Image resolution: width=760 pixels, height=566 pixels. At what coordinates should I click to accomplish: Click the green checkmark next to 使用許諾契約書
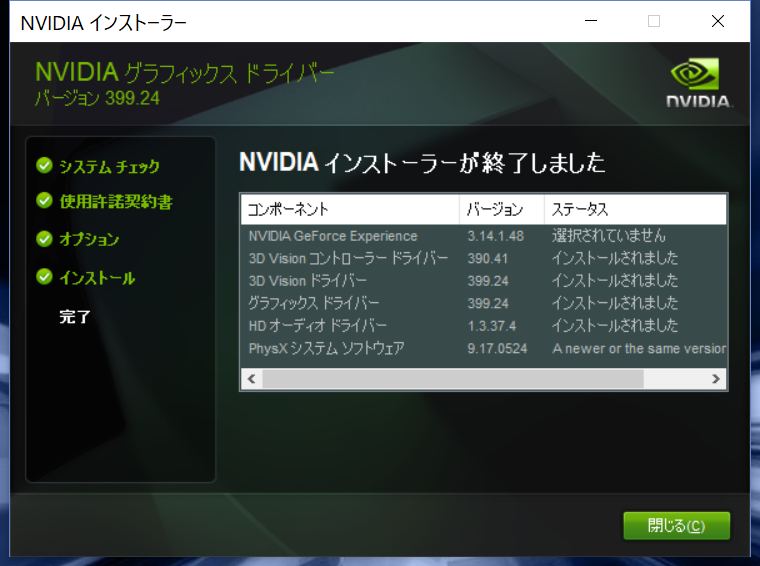click(44, 200)
